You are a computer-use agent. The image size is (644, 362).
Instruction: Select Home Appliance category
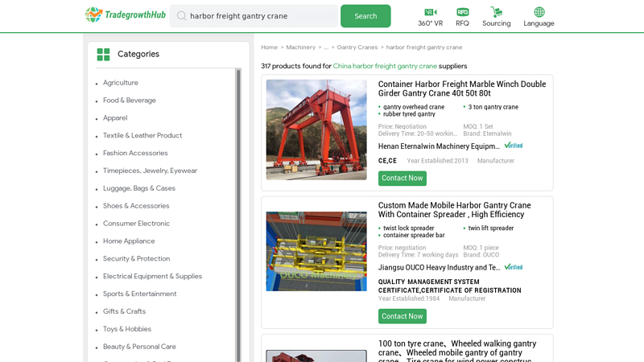tap(129, 241)
